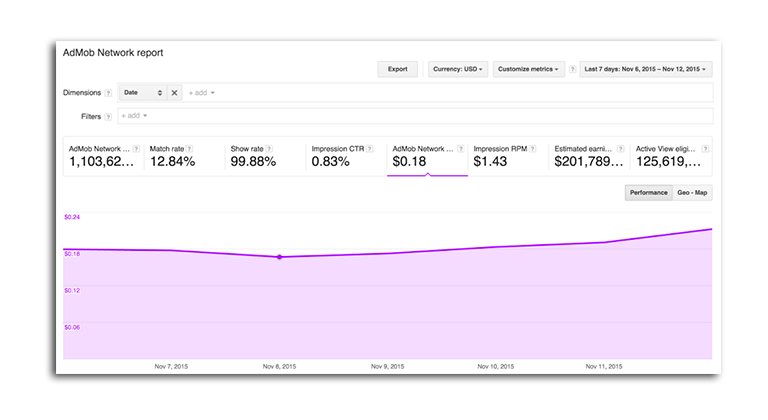The height and width of the screenshot is (420, 768).
Task: Select the Impression CTR metric tab
Action: tap(346, 157)
